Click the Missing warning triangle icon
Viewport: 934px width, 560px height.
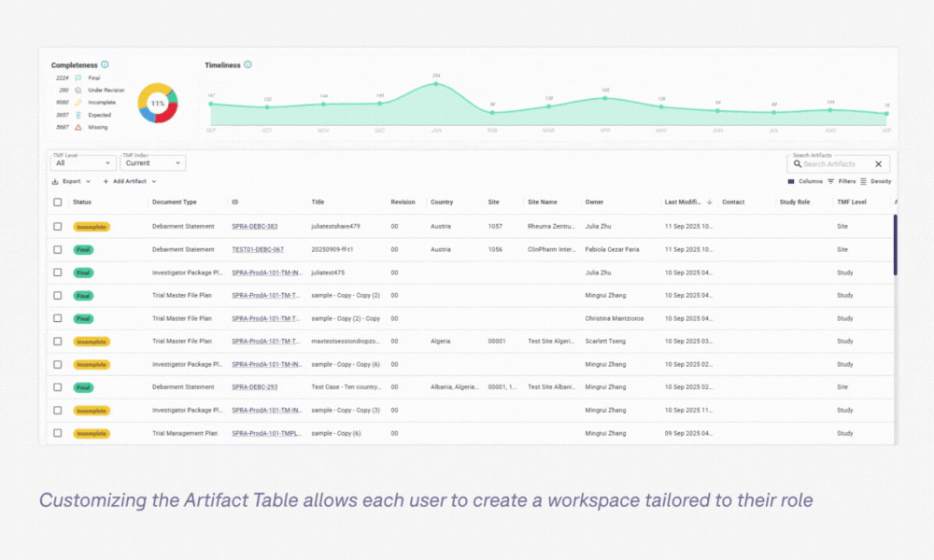[78, 126]
